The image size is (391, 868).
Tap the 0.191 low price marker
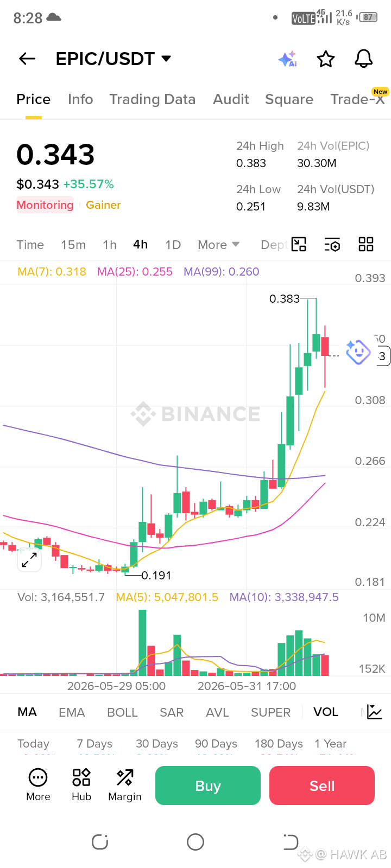click(x=156, y=576)
